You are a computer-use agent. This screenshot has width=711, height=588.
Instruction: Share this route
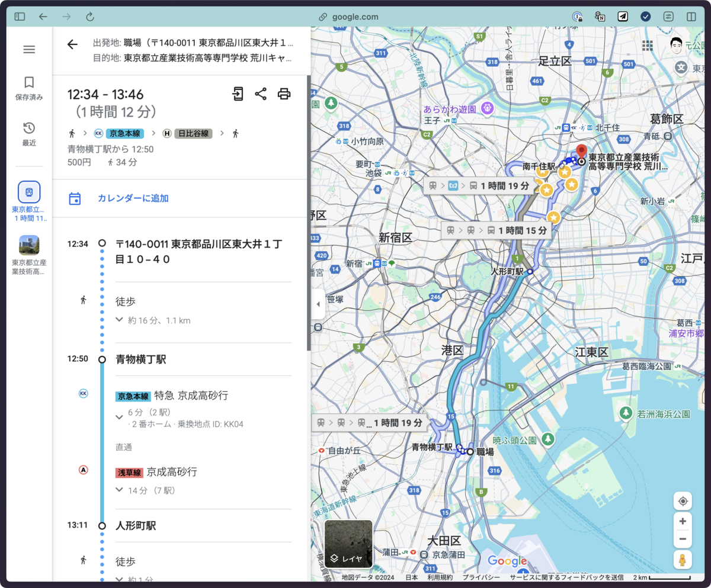(x=261, y=94)
